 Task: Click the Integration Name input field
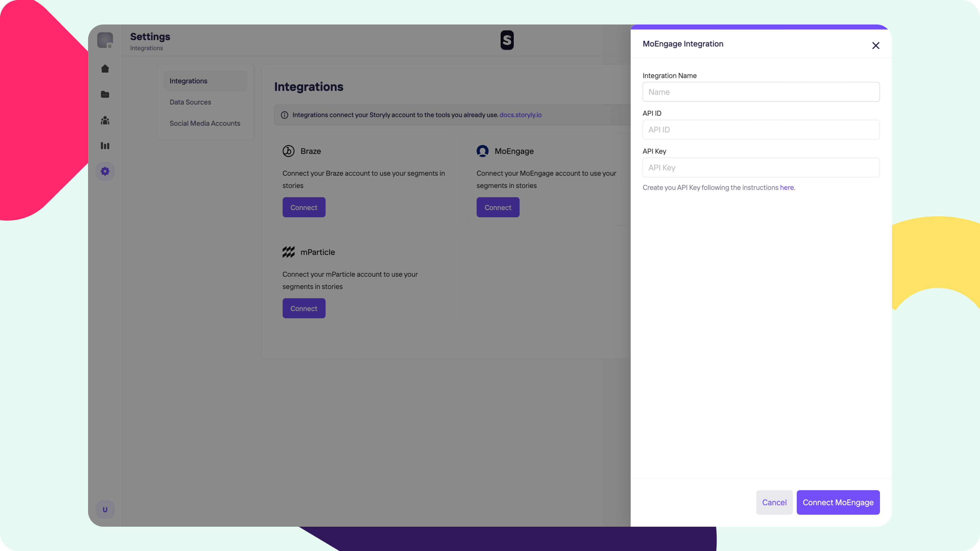tap(761, 92)
